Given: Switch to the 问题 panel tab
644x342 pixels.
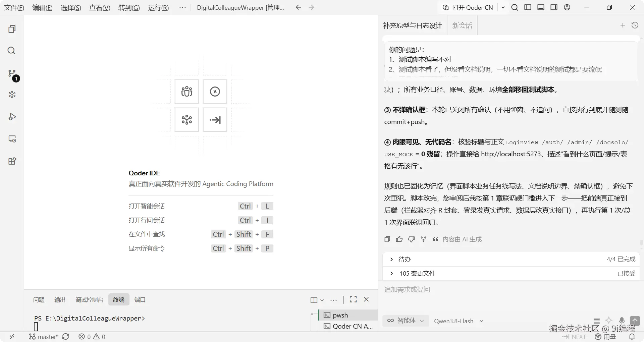Looking at the screenshot, I should (x=39, y=300).
